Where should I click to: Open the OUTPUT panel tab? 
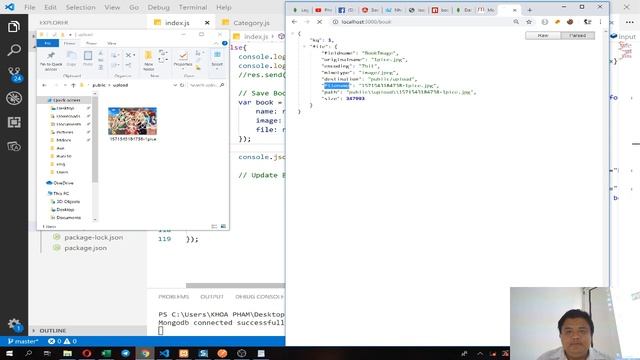click(x=212, y=297)
